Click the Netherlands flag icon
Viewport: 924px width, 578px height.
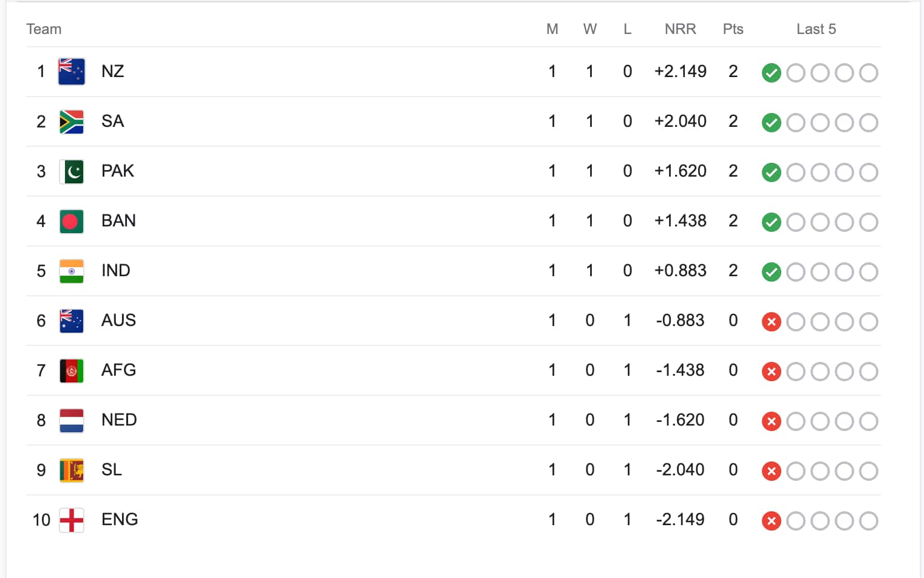pos(72,420)
